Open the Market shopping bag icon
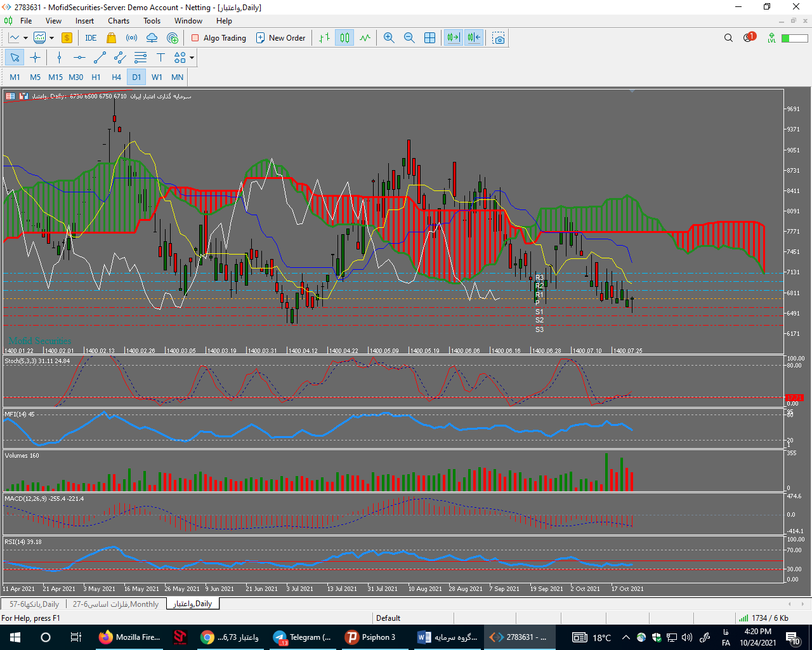Screen dimensions: 812x650 112,38
